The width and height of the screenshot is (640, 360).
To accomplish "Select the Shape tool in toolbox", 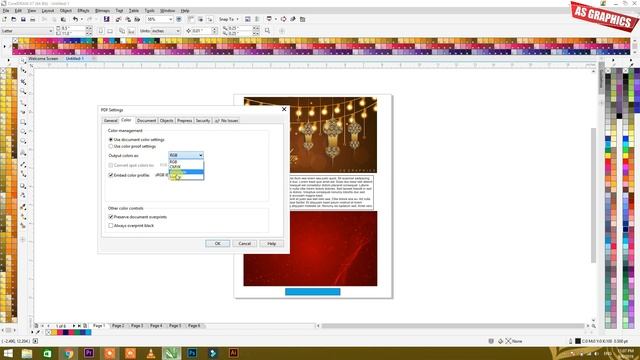I will [23, 71].
